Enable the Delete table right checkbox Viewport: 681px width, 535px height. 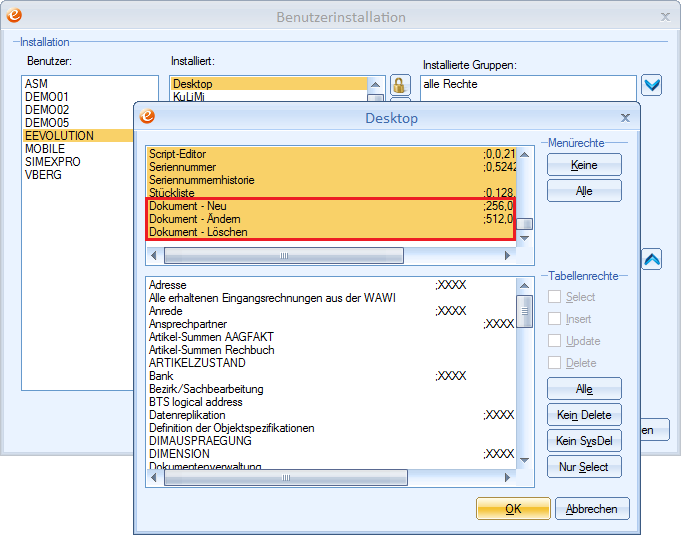pyautogui.click(x=554, y=363)
